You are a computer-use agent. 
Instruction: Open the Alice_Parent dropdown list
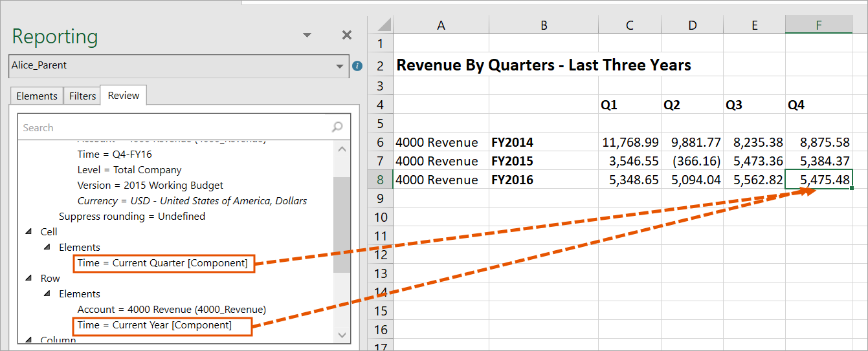click(340, 66)
